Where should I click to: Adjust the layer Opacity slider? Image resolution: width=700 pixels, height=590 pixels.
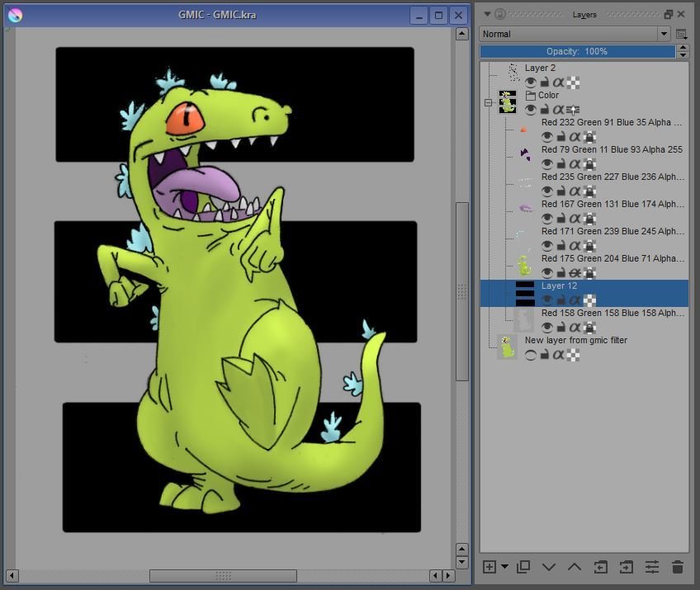pyautogui.click(x=577, y=51)
